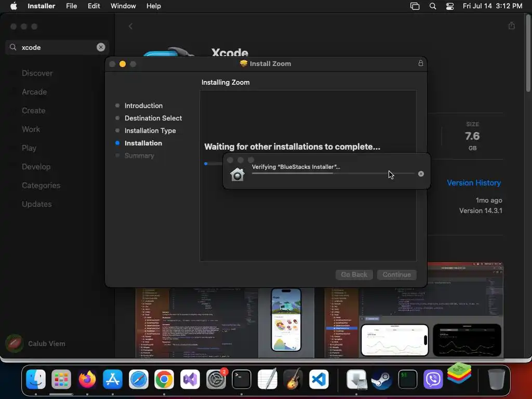532x399 pixels.
Task: Select Updates in App Store sidebar
Action: point(37,204)
